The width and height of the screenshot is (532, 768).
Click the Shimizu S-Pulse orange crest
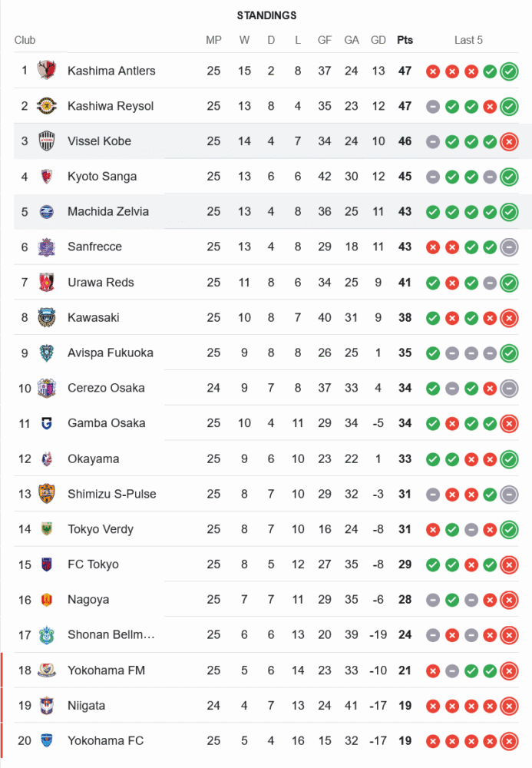click(x=47, y=494)
